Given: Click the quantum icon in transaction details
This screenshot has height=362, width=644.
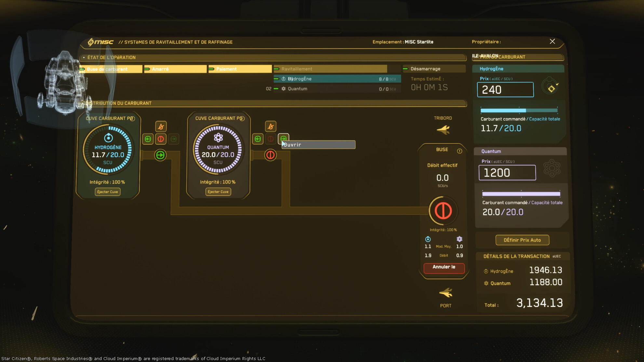Looking at the screenshot, I should point(486,283).
